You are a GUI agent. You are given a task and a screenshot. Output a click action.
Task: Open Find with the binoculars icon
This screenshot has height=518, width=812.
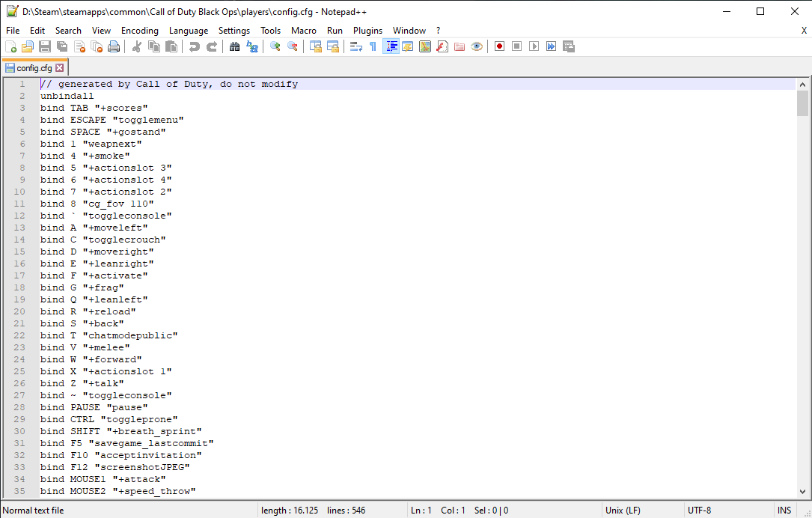(234, 46)
